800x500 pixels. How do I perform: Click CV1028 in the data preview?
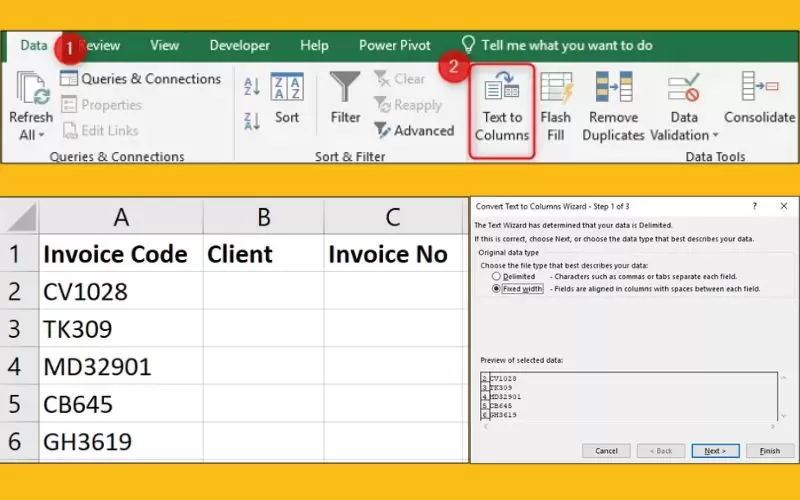tap(503, 379)
